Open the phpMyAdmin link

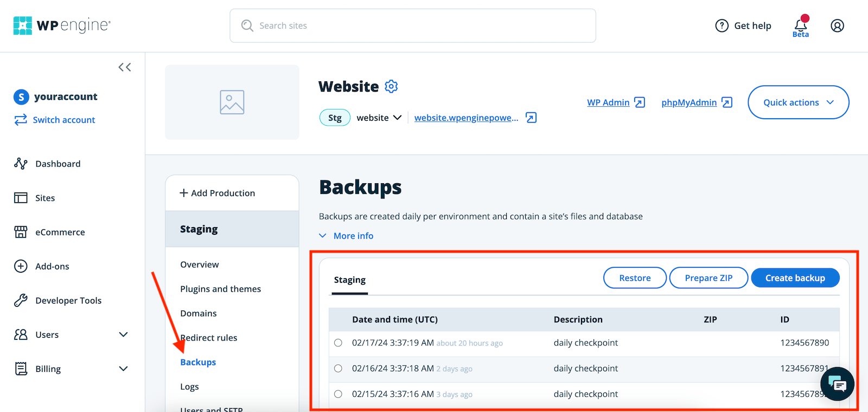pos(689,102)
